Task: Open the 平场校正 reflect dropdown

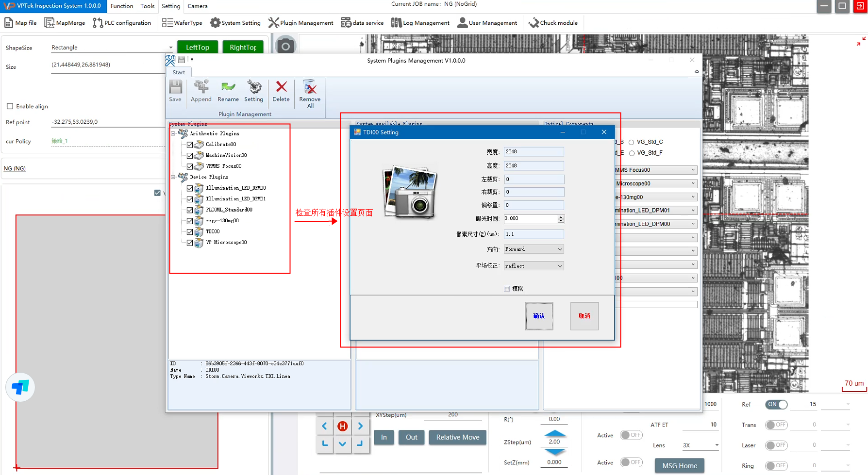Action: tap(534, 266)
